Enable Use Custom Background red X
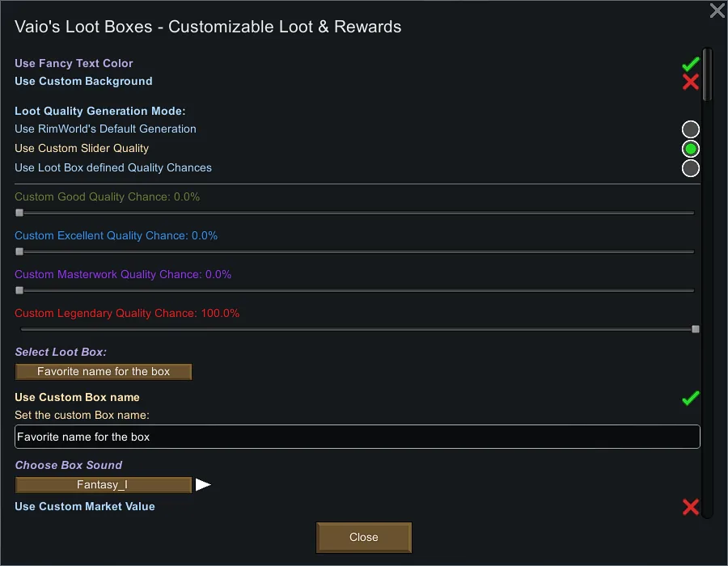This screenshot has height=566, width=728. (x=690, y=82)
